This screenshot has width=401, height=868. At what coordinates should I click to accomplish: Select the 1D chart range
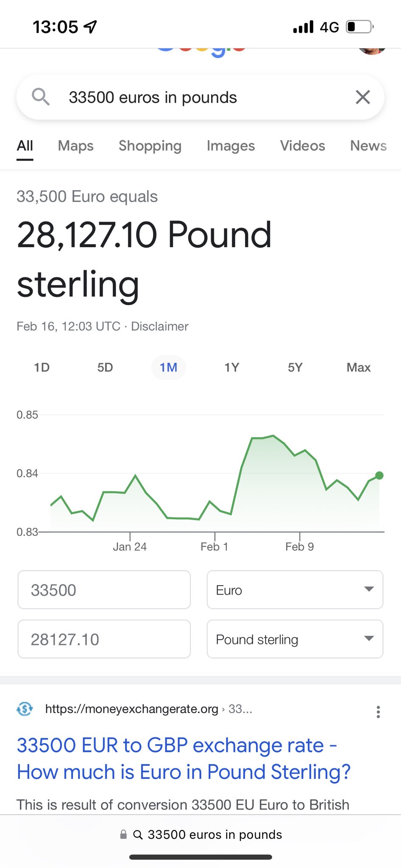(x=42, y=367)
